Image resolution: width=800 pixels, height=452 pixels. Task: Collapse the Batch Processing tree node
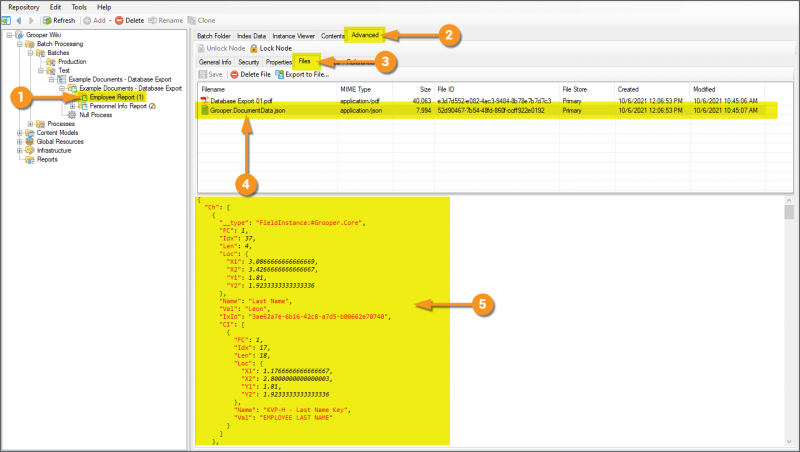[17, 44]
